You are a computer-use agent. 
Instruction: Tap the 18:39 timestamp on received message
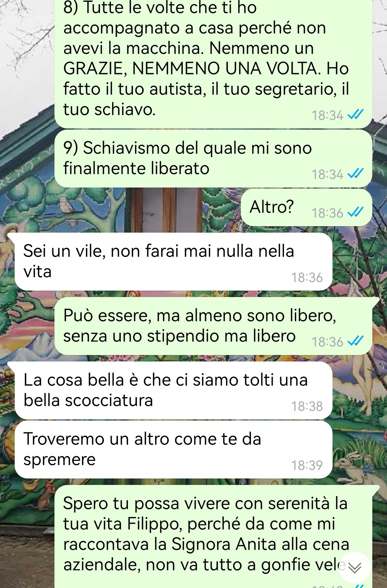click(x=307, y=465)
